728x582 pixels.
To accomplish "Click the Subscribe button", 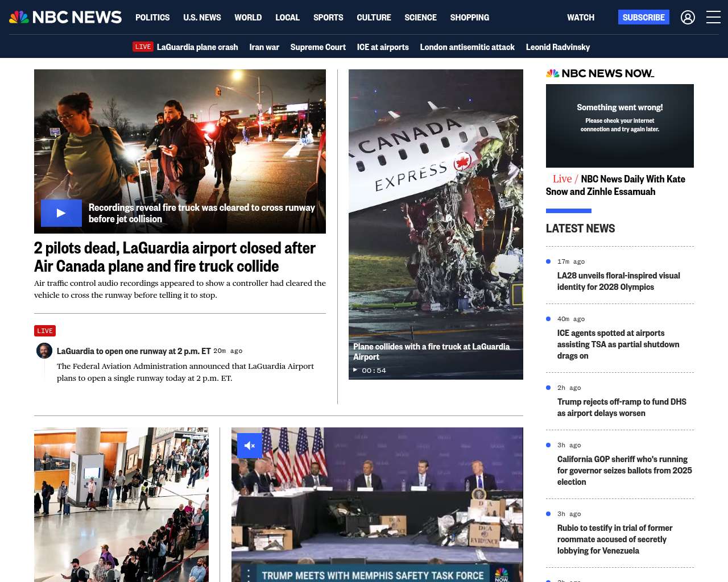I will 644,18.
